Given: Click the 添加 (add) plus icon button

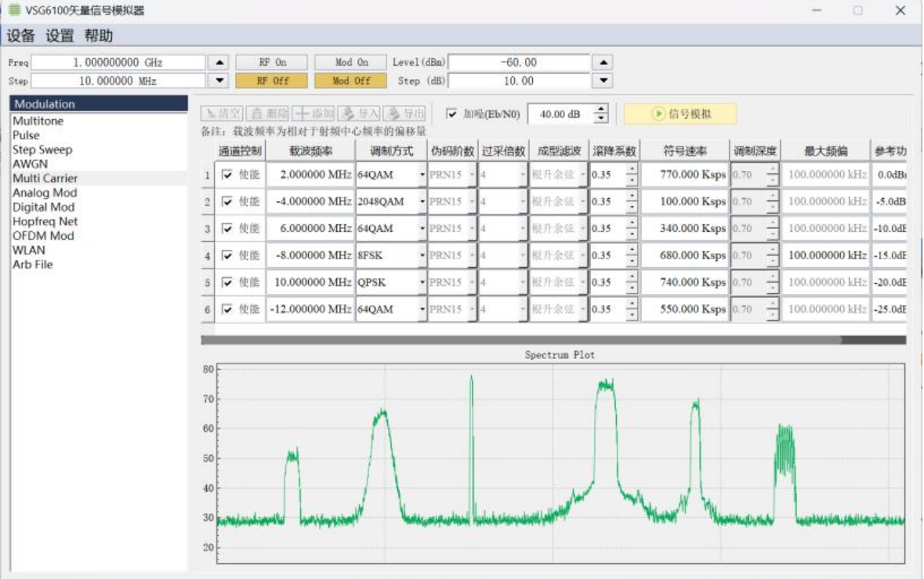Looking at the screenshot, I should 313,114.
